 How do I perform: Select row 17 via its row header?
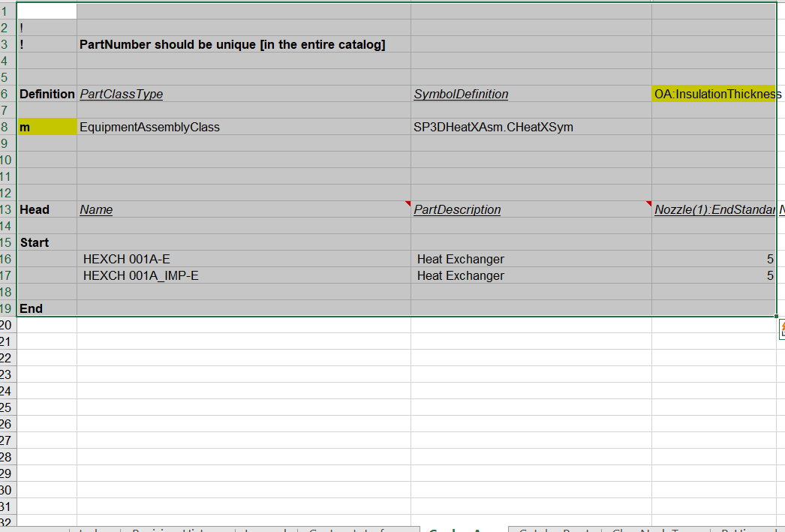pyautogui.click(x=7, y=275)
